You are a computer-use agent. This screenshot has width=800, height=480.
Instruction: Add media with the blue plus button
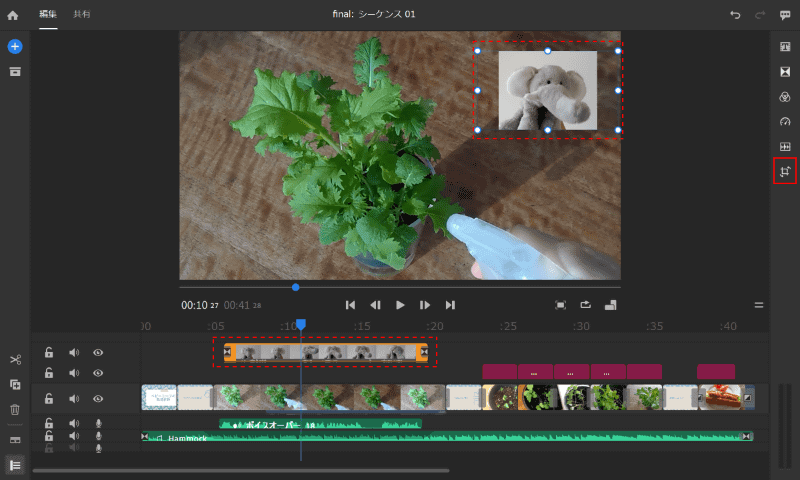pyautogui.click(x=15, y=46)
